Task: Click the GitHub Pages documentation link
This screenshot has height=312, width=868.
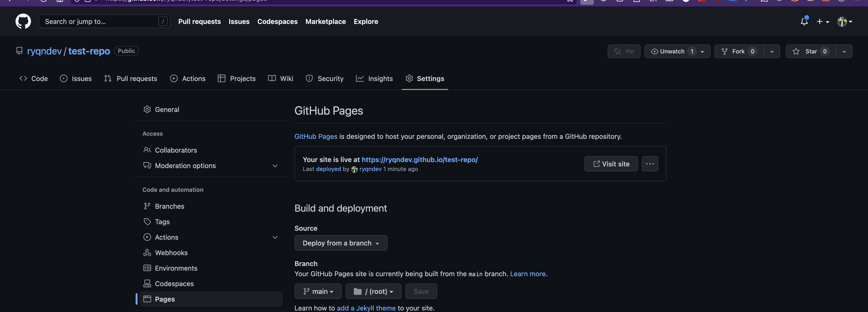Action: pos(316,136)
